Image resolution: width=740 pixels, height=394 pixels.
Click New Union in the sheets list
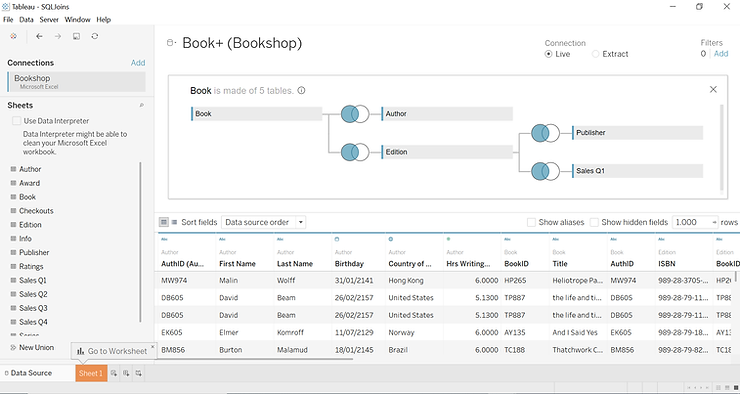32,347
